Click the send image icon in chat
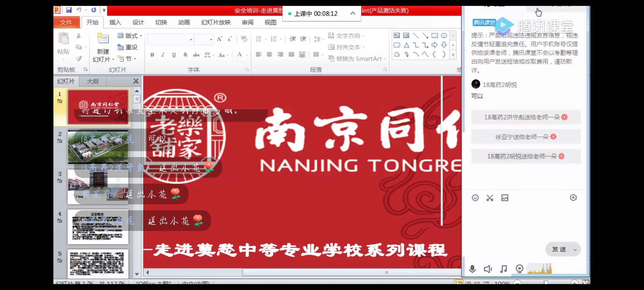Screen dimensions: 644x290 (x=505, y=198)
